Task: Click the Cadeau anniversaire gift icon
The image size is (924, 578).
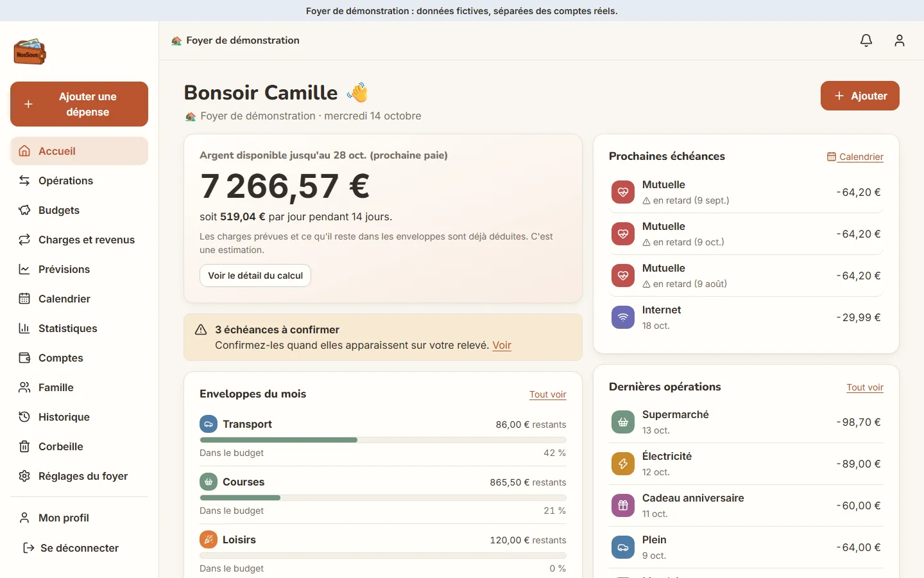Action: pyautogui.click(x=622, y=505)
